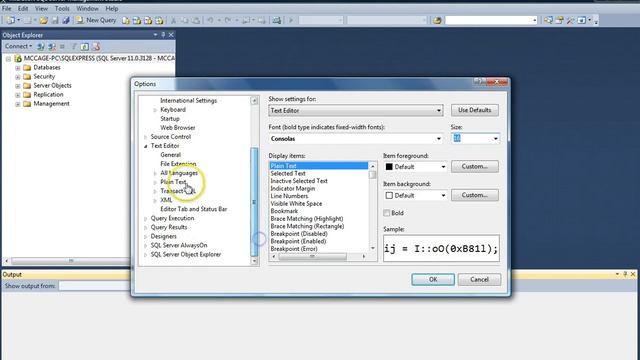Toggle the Bold checkbox in Options

(x=387, y=213)
